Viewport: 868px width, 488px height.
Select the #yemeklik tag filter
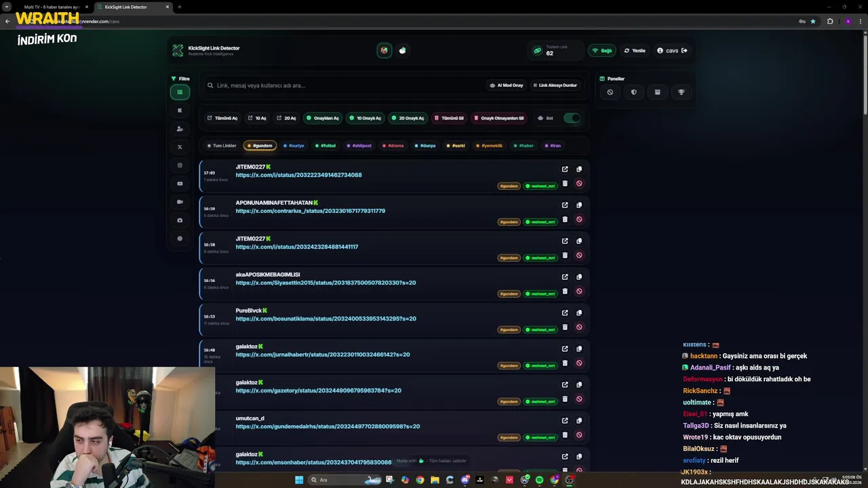pyautogui.click(x=490, y=146)
